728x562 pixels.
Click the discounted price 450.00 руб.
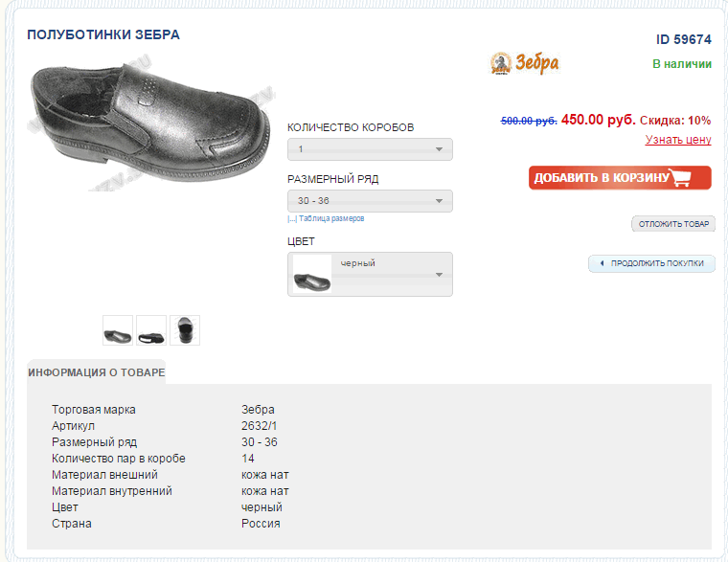[x=598, y=120]
